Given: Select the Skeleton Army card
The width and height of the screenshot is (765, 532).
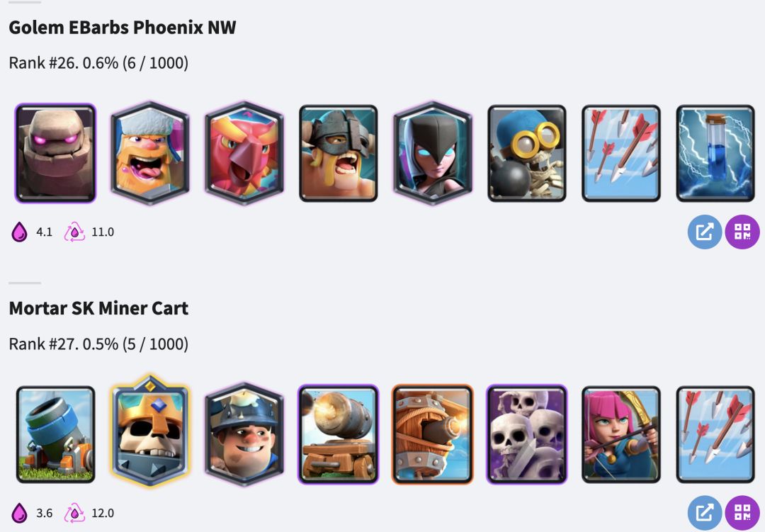Looking at the screenshot, I should pos(527,434).
